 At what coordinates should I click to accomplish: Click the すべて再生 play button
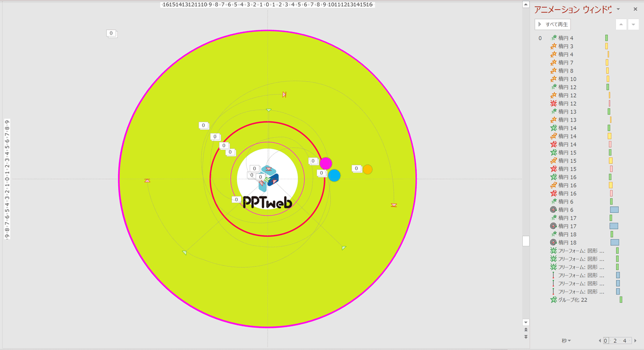552,24
